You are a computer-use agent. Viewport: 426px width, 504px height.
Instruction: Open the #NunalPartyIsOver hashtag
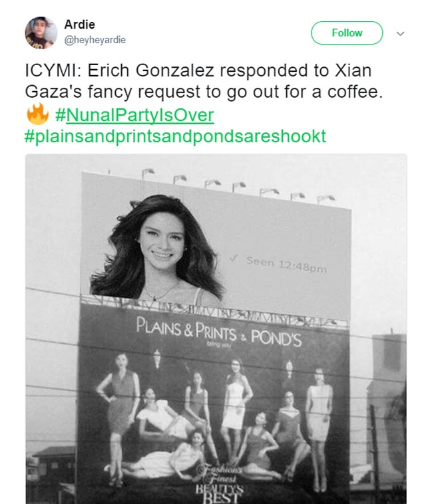pos(134,115)
